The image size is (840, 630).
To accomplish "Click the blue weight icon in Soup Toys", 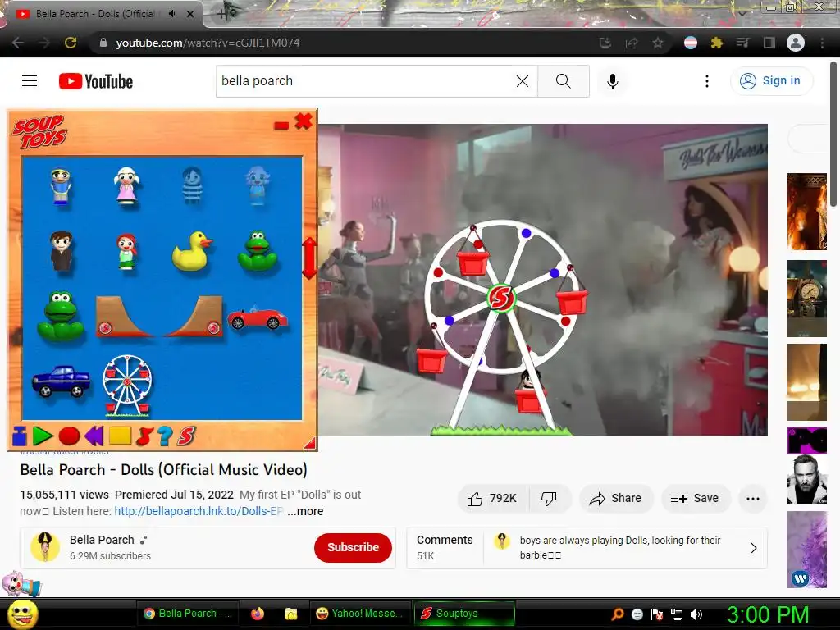I will 20,436.
